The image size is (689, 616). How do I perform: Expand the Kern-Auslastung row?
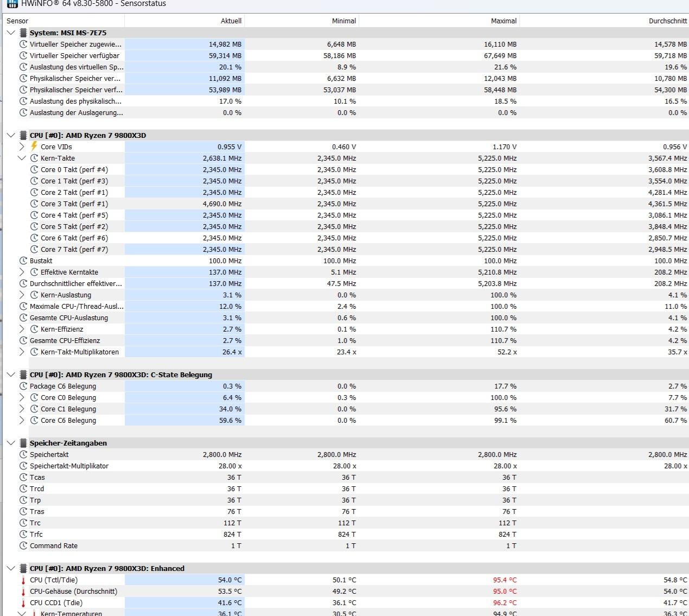point(22,295)
